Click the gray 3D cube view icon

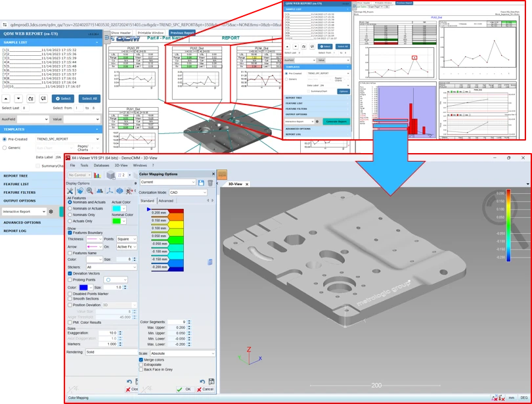point(110,175)
